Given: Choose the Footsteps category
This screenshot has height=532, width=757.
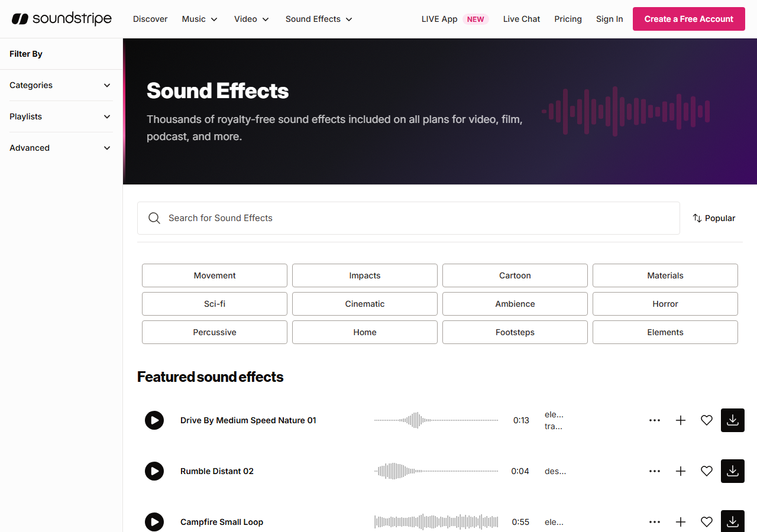Looking at the screenshot, I should (515, 332).
